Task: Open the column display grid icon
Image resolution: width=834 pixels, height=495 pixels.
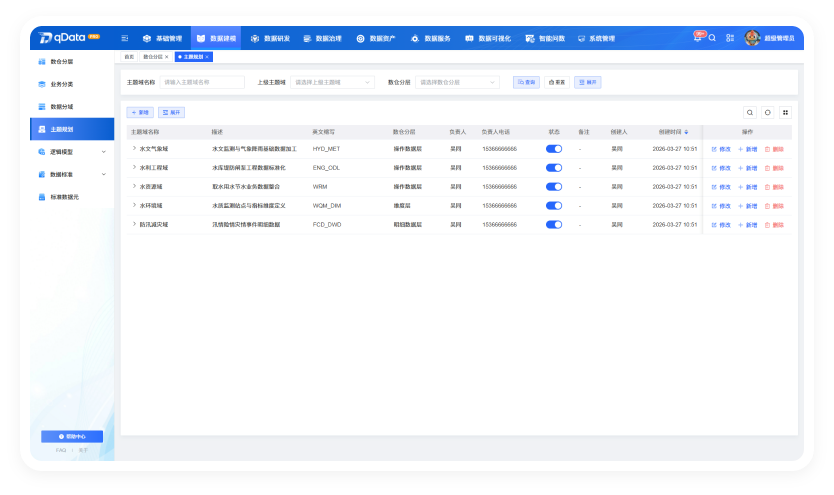Action: point(785,112)
